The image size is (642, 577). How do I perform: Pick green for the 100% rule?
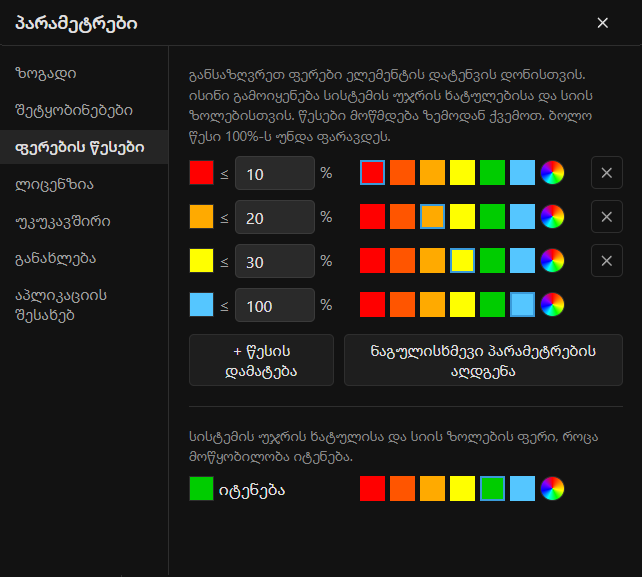click(492, 305)
